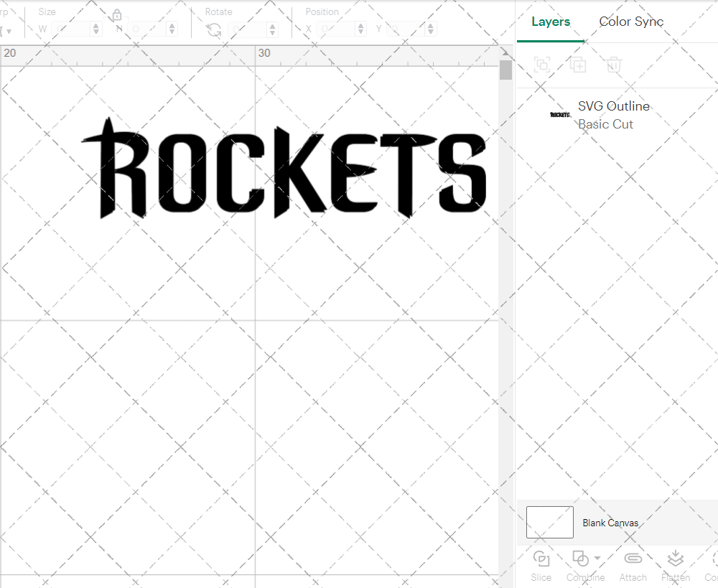Click the SVG Outline layer thumbnail

point(559,113)
